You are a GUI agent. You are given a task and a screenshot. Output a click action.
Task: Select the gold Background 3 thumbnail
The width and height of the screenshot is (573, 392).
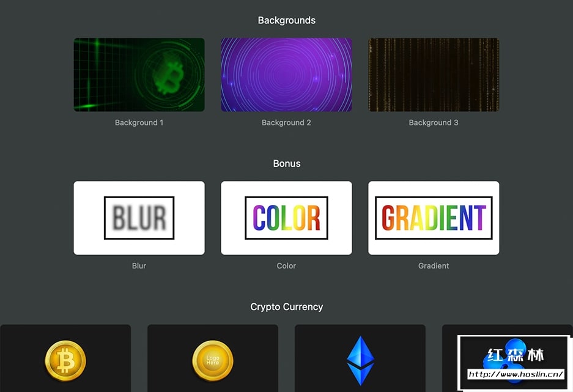434,75
